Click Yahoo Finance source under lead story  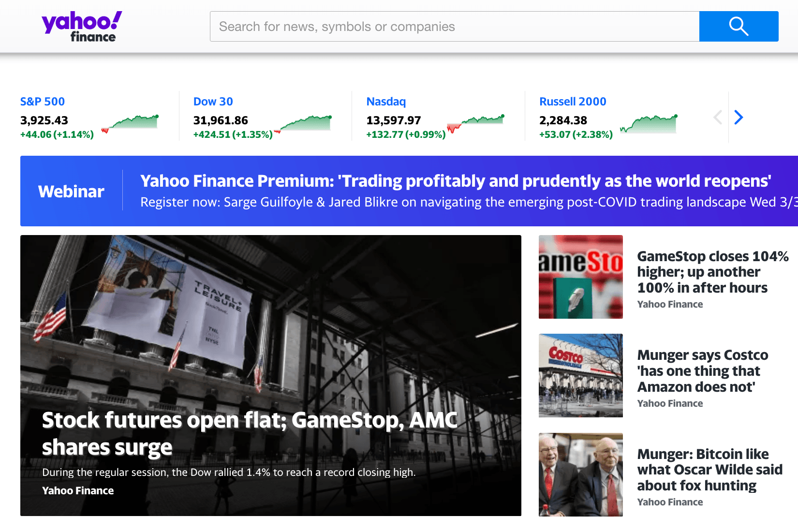point(78,491)
